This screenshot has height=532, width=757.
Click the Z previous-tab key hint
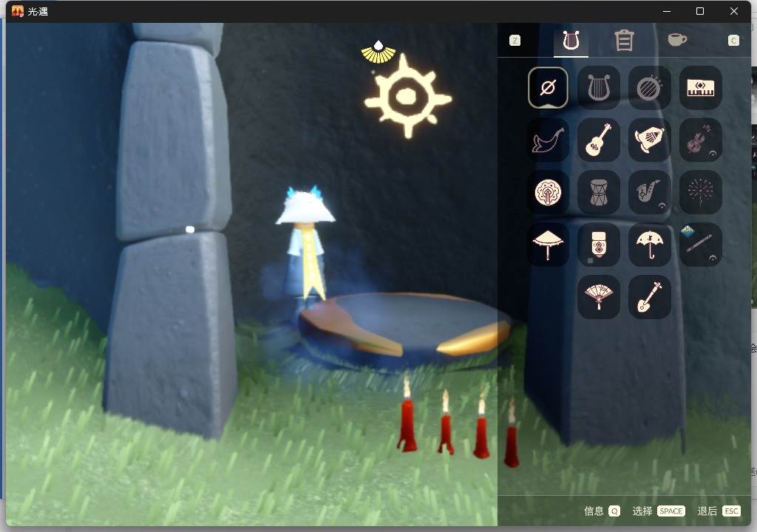(x=515, y=41)
